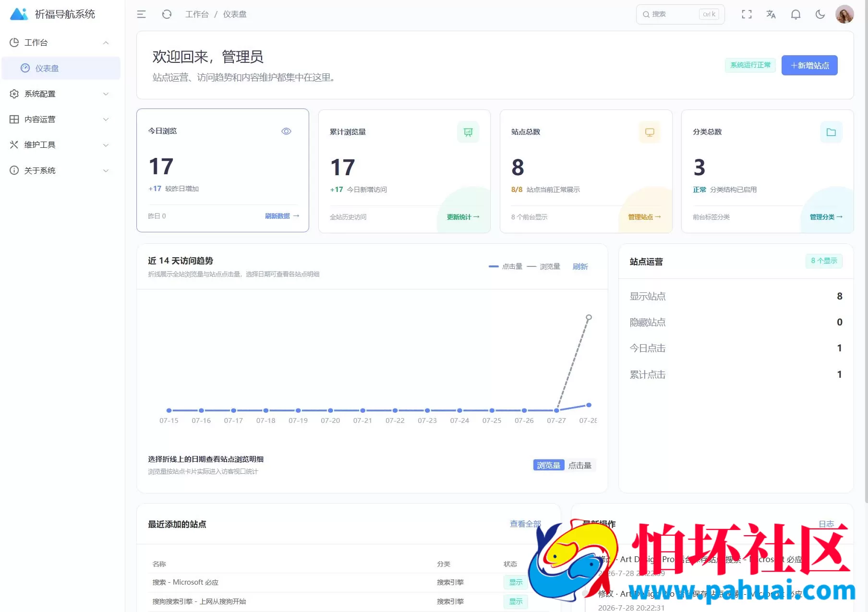Select the 浏览量 segment button below chart

(x=548, y=465)
